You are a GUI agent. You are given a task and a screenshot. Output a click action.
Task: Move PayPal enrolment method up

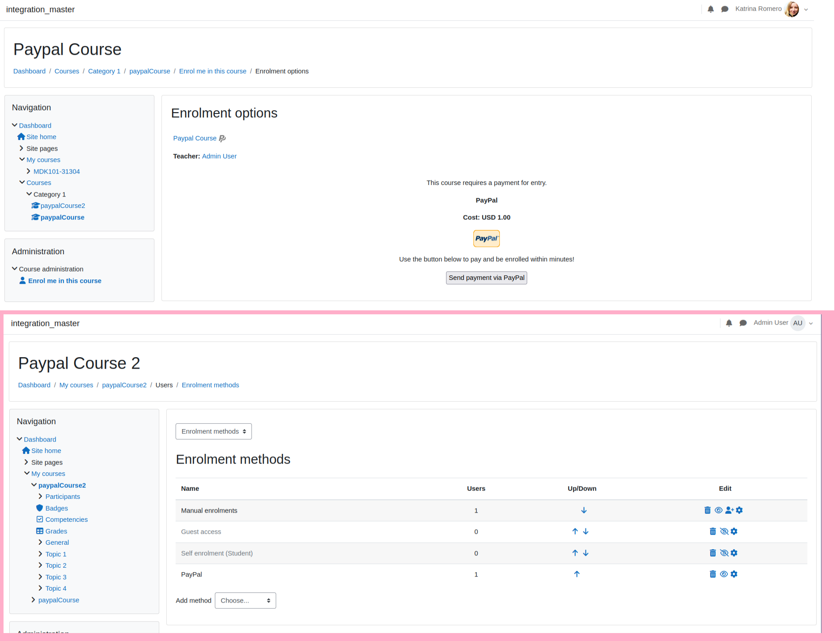pyautogui.click(x=577, y=574)
